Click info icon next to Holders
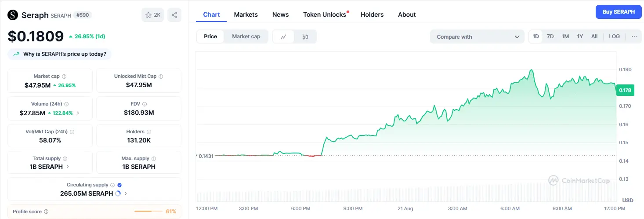Image resolution: width=644 pixels, height=219 pixels. (149, 132)
